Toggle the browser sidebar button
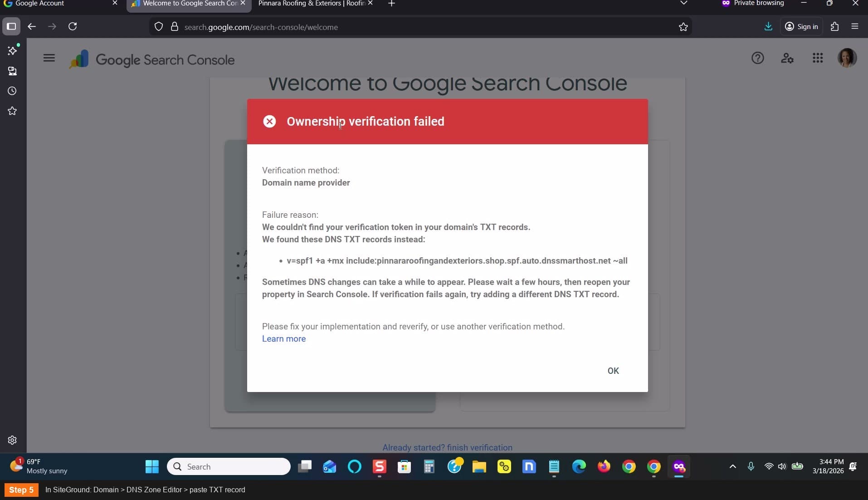 point(11,27)
